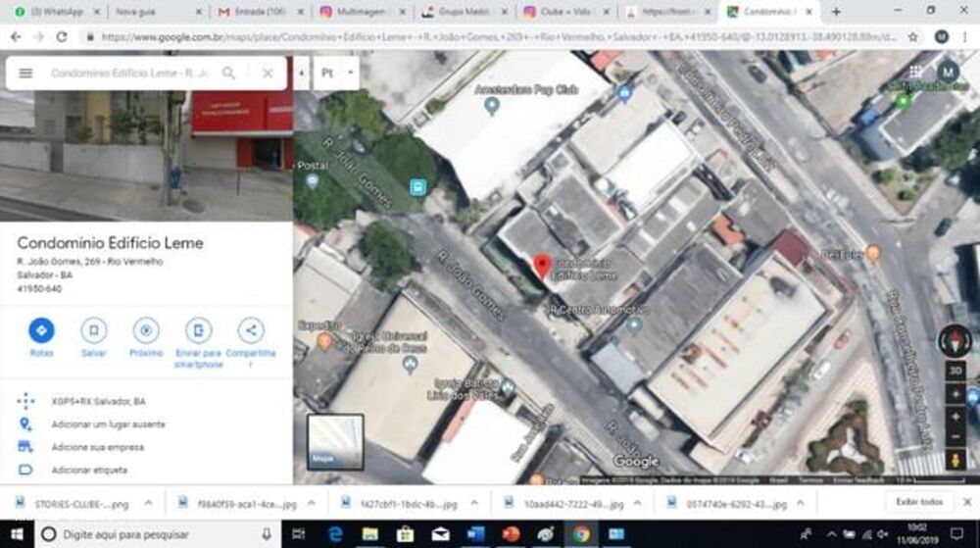This screenshot has width=980, height=548.
Task: Switch to the Gmail Entrada tab
Action: tap(260, 12)
